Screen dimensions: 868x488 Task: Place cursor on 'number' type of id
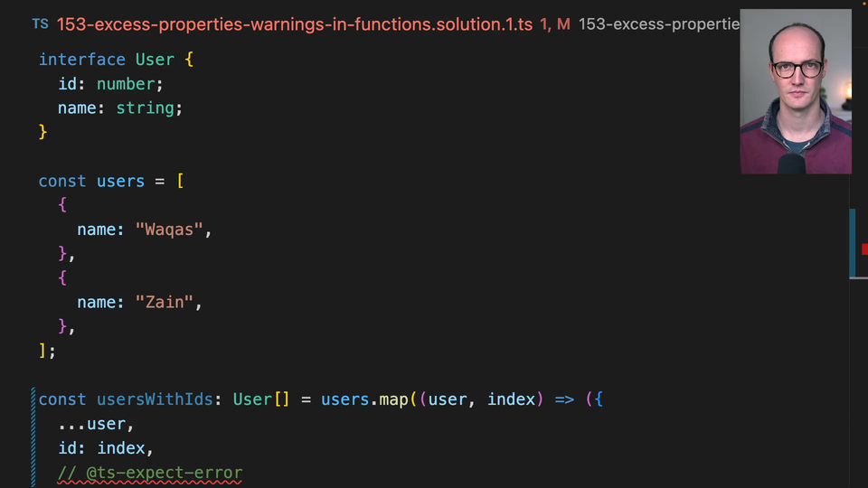point(125,84)
